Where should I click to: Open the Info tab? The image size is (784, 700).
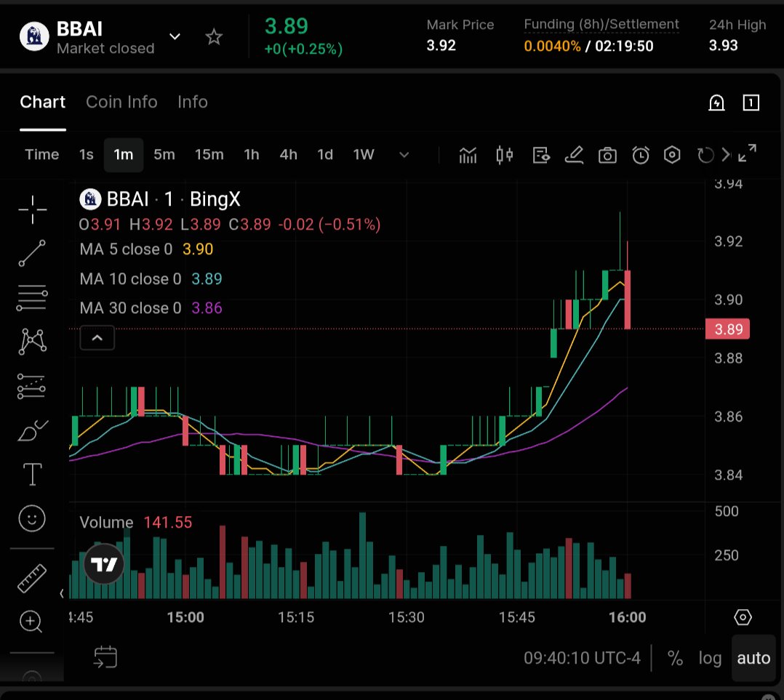193,102
